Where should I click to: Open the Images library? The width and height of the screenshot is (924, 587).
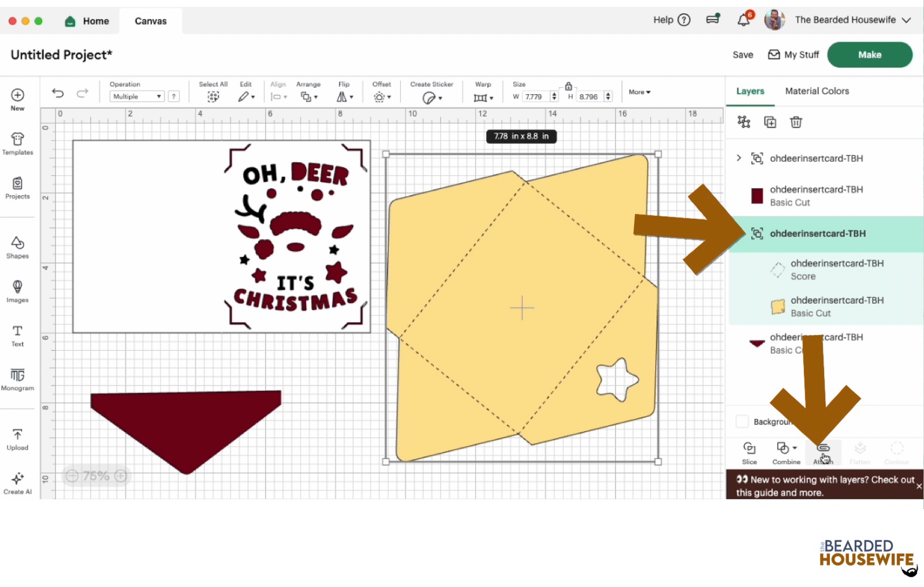click(17, 291)
